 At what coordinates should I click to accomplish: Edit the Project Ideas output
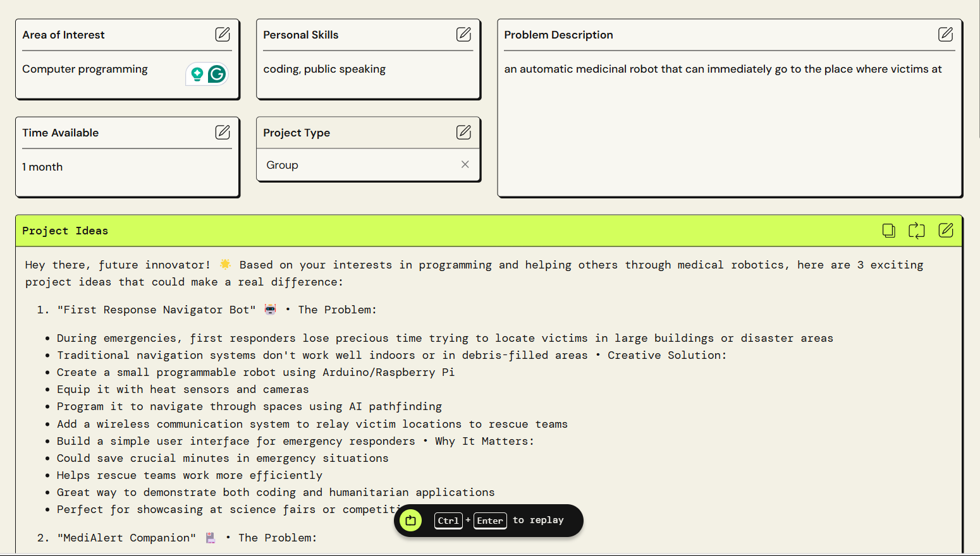coord(946,231)
